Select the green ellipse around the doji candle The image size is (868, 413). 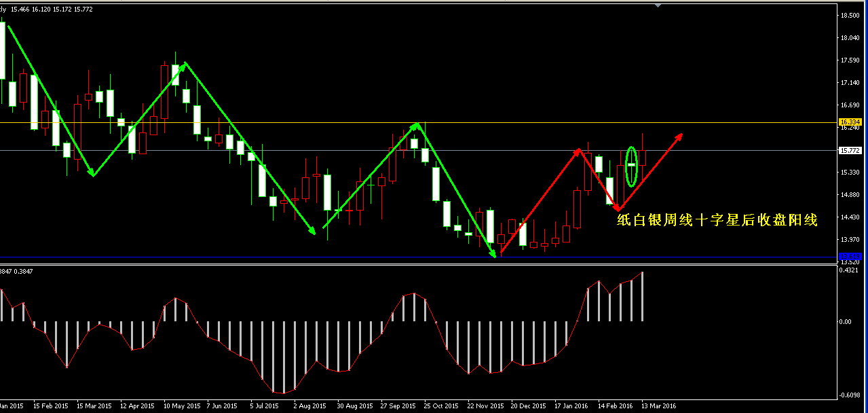(x=631, y=166)
